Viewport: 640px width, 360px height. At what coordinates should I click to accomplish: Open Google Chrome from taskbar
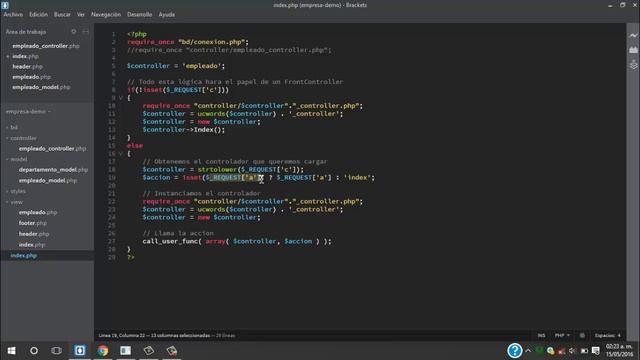(x=103, y=351)
